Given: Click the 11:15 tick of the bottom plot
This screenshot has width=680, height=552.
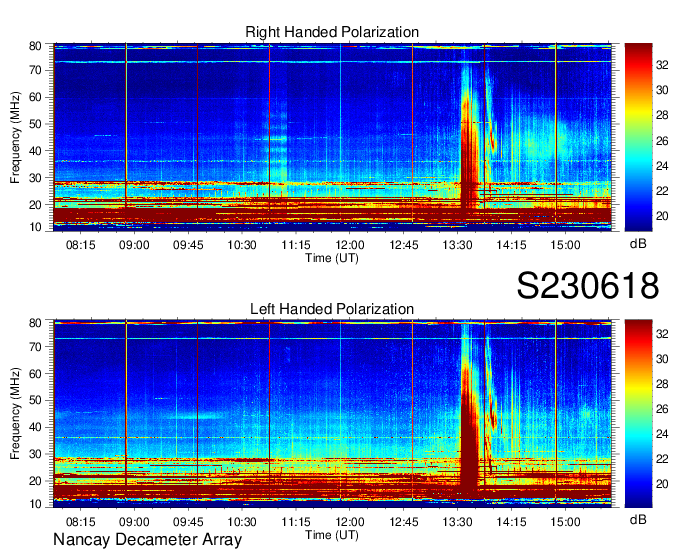Looking at the screenshot, I should coord(296,522).
